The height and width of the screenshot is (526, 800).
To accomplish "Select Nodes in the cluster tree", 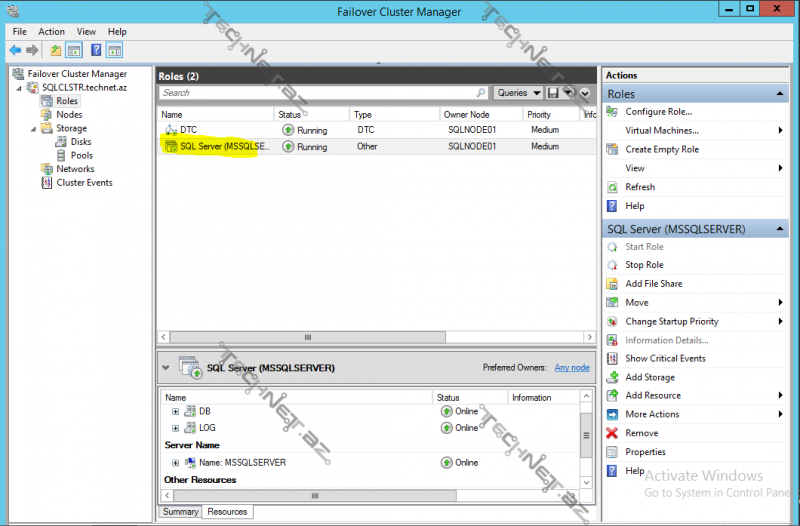I will (x=69, y=115).
